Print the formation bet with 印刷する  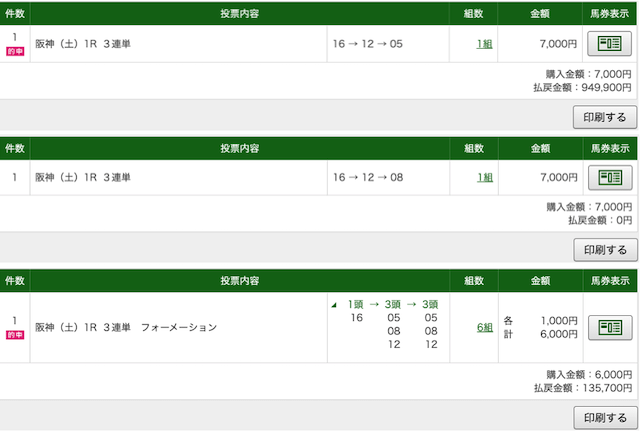point(605,418)
